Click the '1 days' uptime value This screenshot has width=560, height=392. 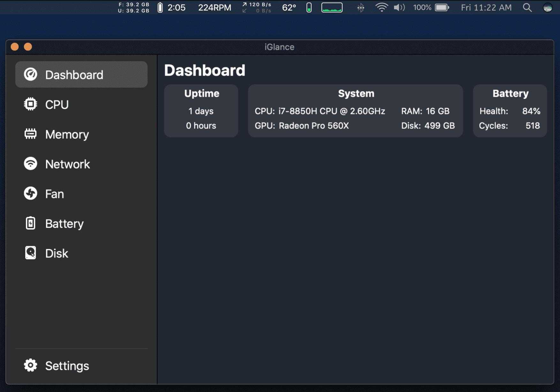(201, 111)
